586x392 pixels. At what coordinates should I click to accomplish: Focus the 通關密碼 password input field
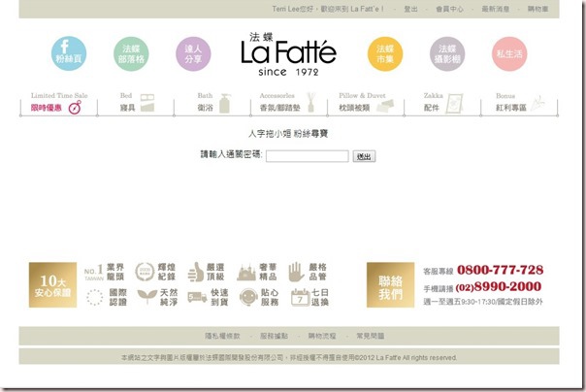point(308,156)
